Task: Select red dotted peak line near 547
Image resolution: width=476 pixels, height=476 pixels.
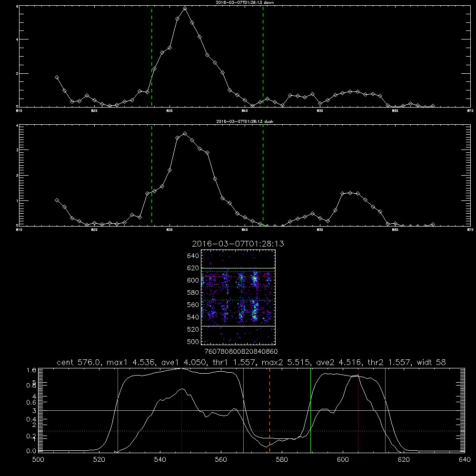Action: pyautogui.click(x=181, y=410)
